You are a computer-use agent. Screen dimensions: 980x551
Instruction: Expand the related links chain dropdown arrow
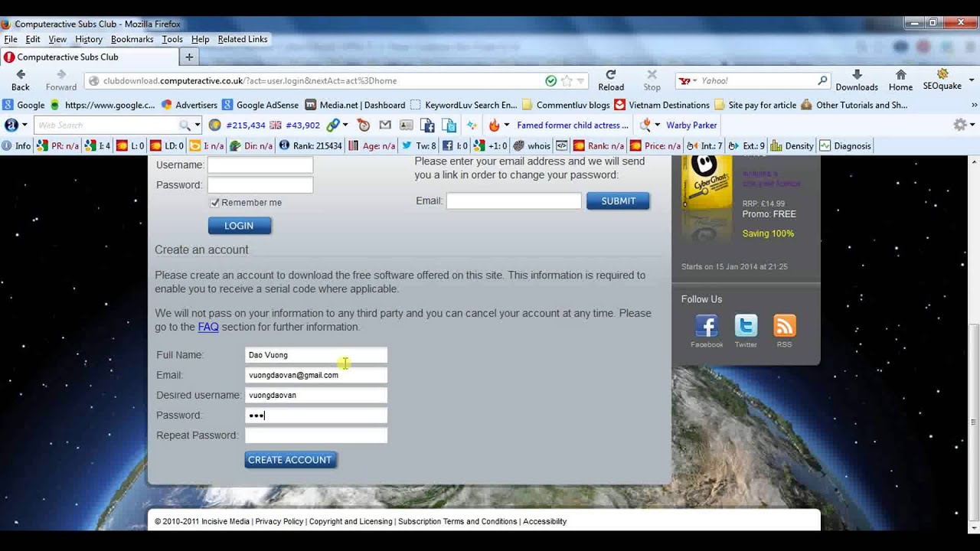[x=345, y=125]
